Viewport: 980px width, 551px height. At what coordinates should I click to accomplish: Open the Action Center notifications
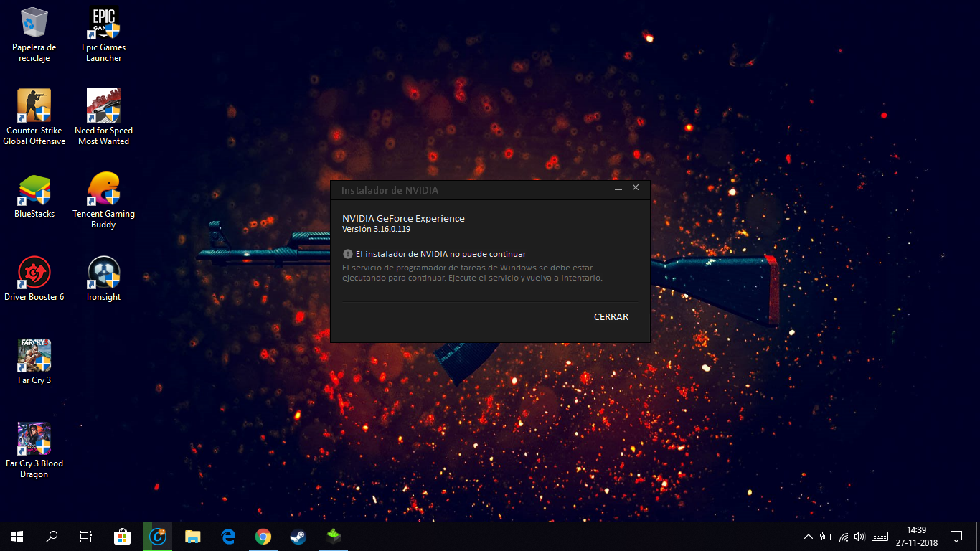[956, 537]
